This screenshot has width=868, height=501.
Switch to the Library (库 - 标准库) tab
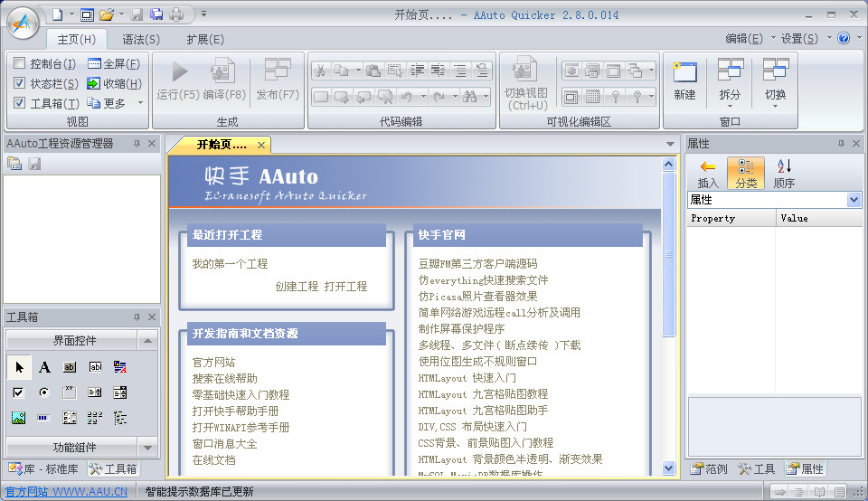coord(44,468)
